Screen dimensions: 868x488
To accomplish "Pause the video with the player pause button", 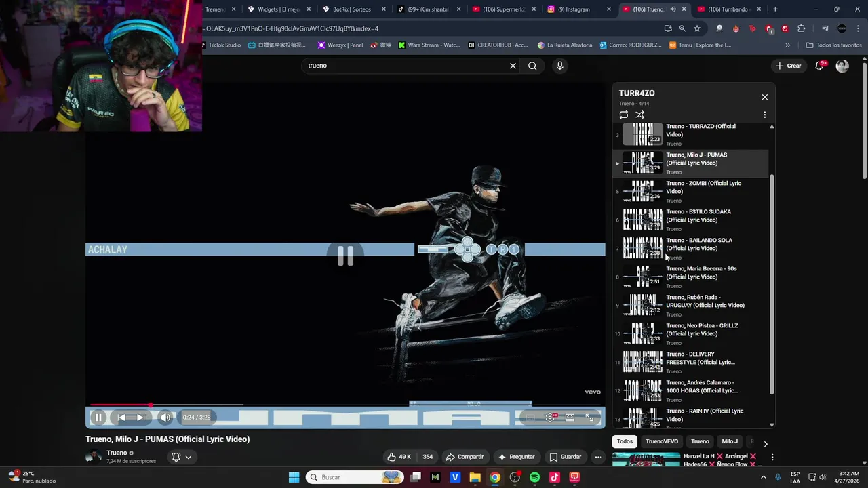I will (x=98, y=418).
